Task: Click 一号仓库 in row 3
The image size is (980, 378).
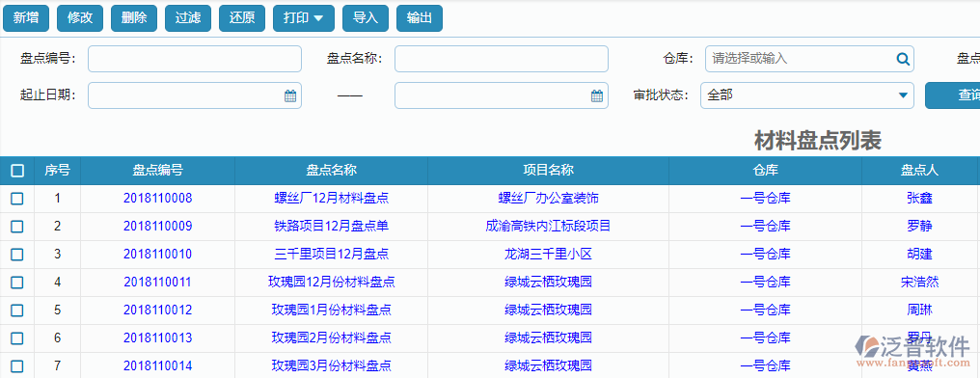Action: point(766,255)
